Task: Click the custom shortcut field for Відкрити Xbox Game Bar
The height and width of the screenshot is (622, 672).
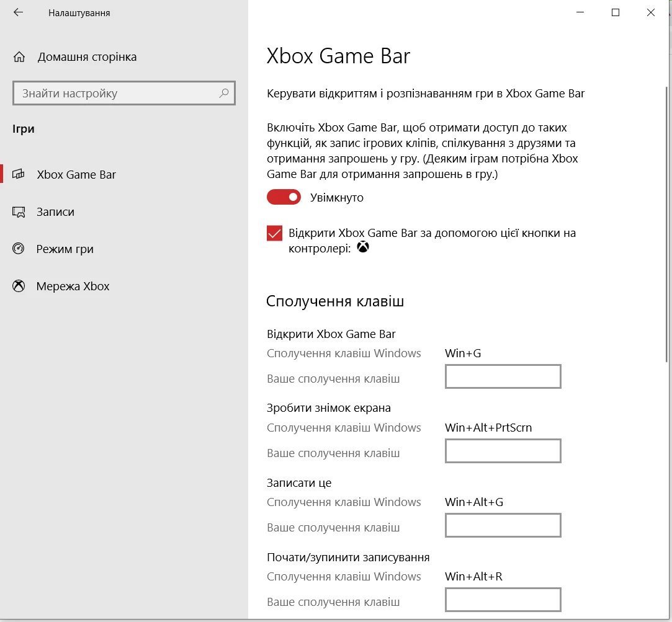Action: 503,376
